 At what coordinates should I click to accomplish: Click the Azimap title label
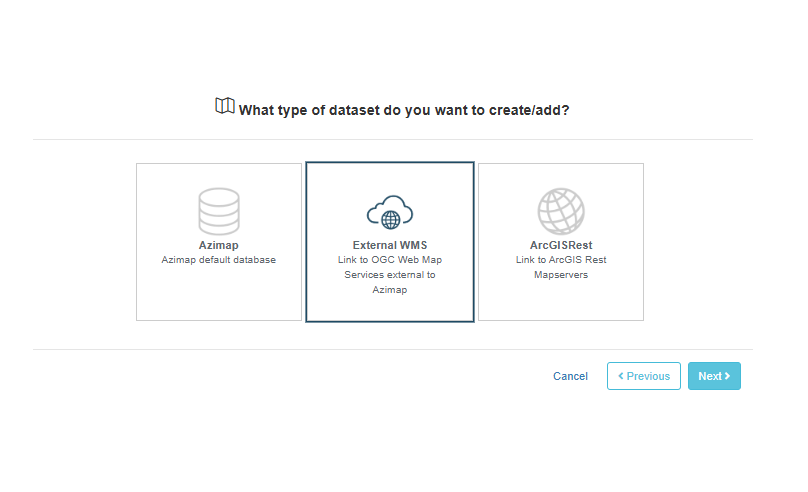pyautogui.click(x=218, y=245)
